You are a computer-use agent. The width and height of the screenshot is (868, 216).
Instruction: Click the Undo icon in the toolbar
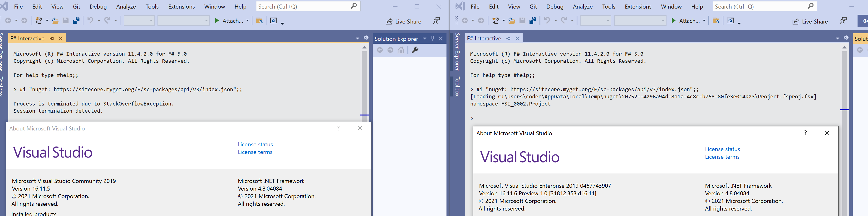91,20
